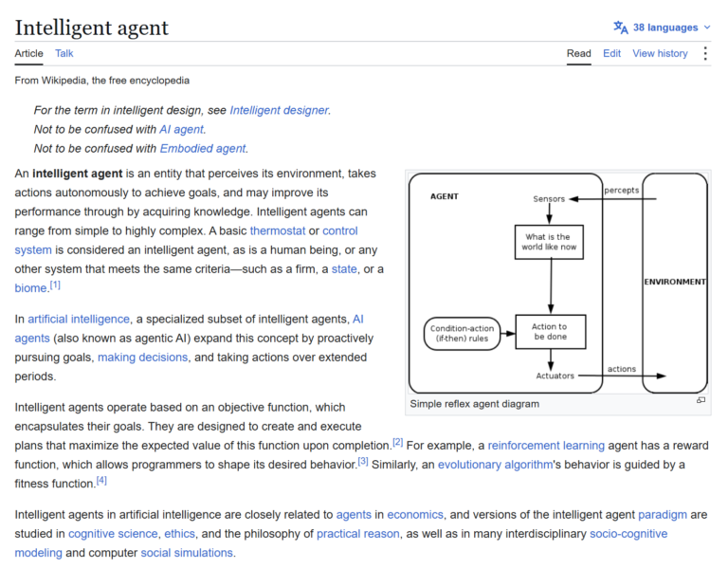Open the making decisions link
Viewport: 728px width, 569px height.
pyautogui.click(x=142, y=358)
